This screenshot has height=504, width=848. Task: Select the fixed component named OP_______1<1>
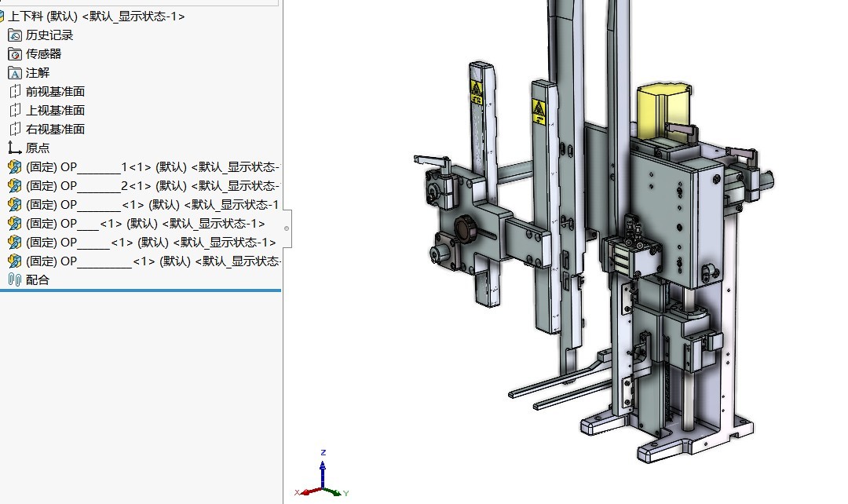(x=149, y=166)
